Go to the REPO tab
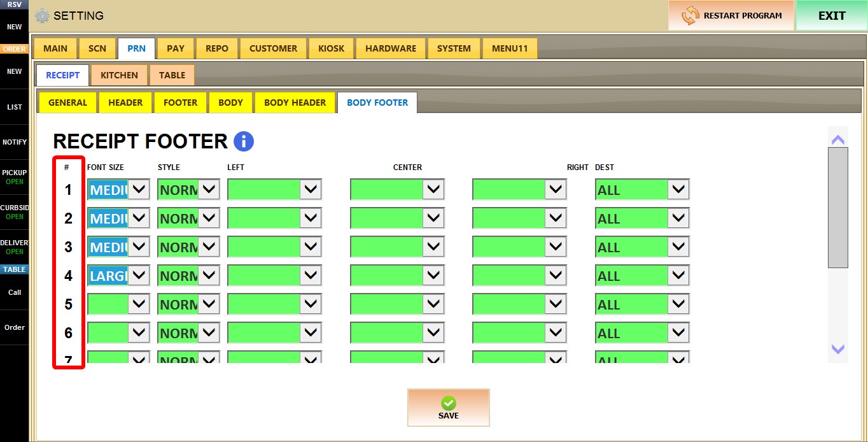Screen dimensions: 868x442 tap(217, 48)
